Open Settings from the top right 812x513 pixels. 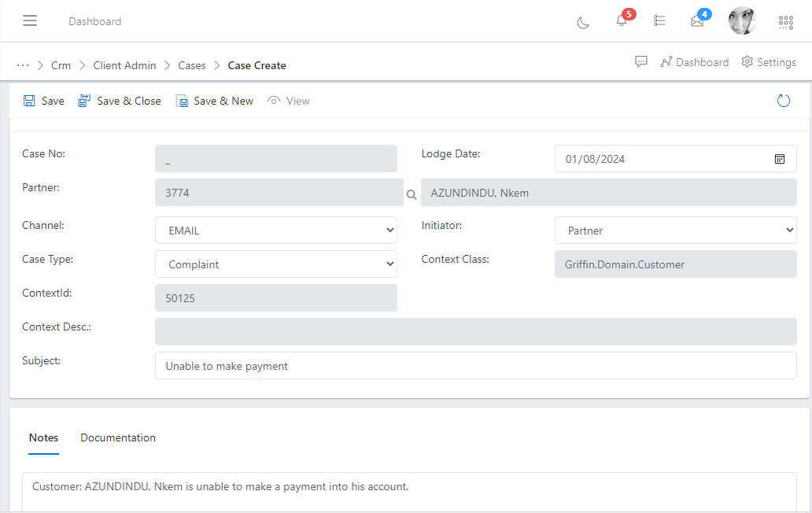click(x=769, y=61)
